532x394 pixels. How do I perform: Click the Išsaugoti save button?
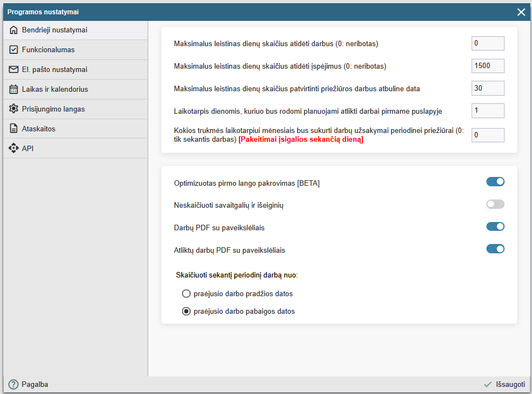(505, 385)
